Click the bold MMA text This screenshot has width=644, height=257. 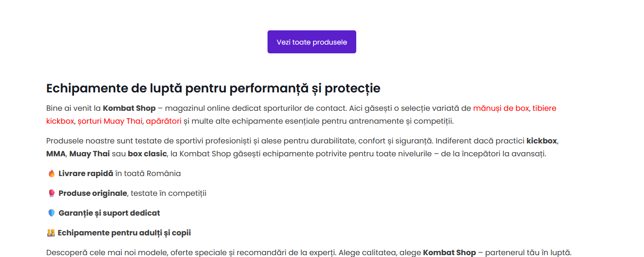click(x=56, y=154)
